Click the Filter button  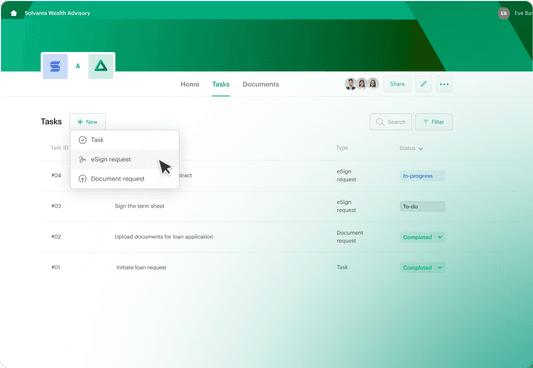pos(434,122)
